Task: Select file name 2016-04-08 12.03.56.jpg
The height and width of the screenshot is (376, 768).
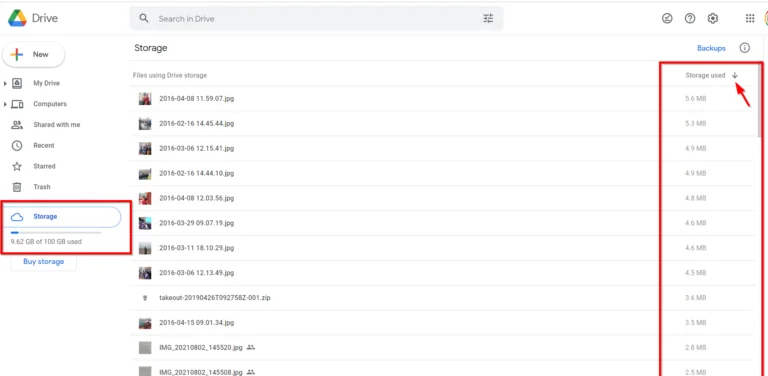Action: [x=196, y=198]
